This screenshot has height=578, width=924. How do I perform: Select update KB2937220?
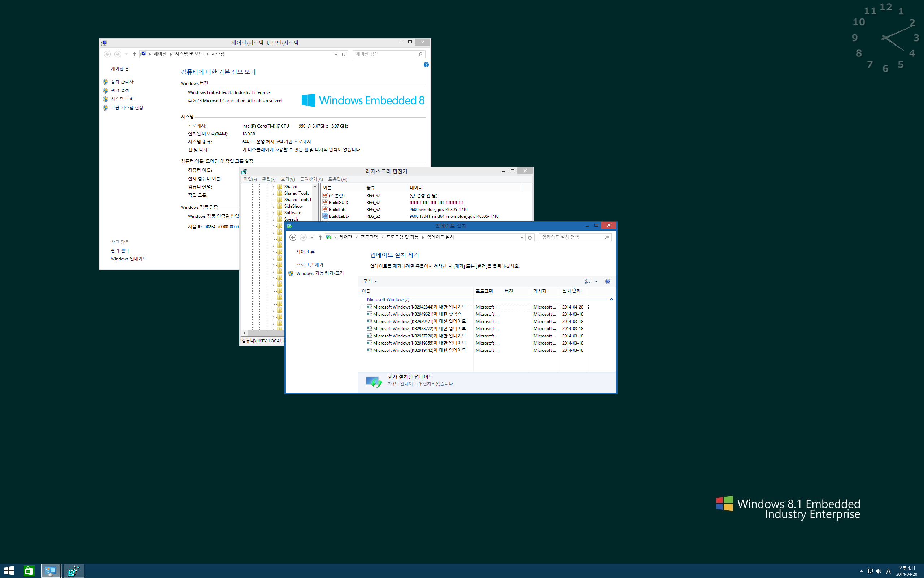474,336
